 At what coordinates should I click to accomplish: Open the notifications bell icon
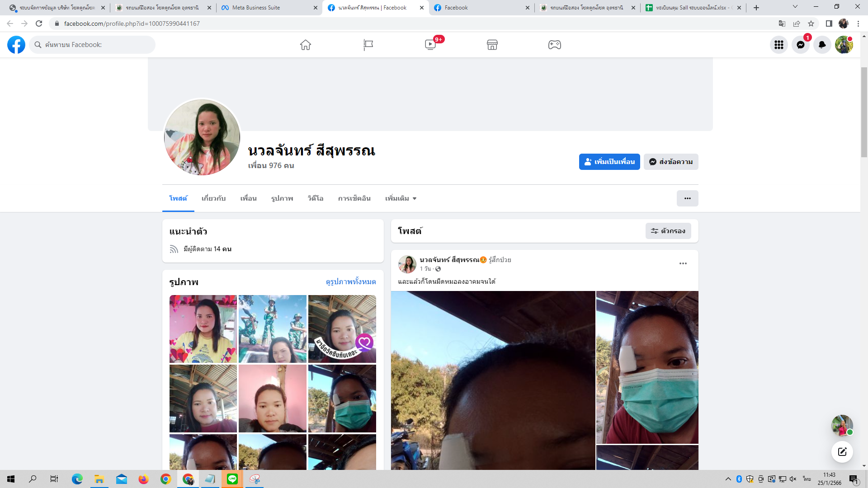[822, 45]
